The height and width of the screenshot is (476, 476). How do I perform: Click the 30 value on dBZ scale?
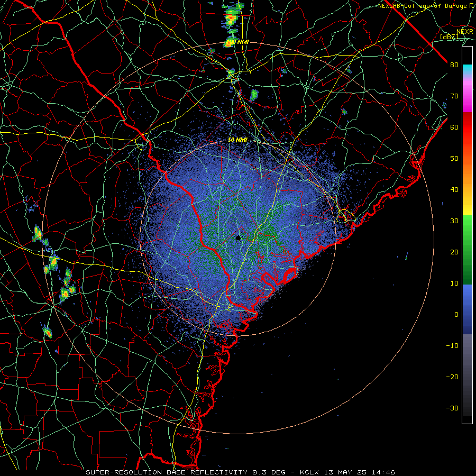[x=454, y=221]
